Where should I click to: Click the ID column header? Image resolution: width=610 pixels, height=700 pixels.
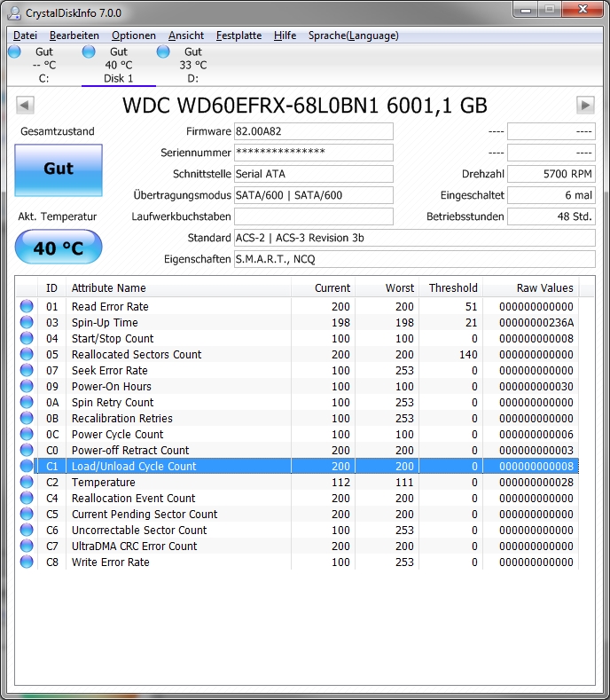point(51,288)
